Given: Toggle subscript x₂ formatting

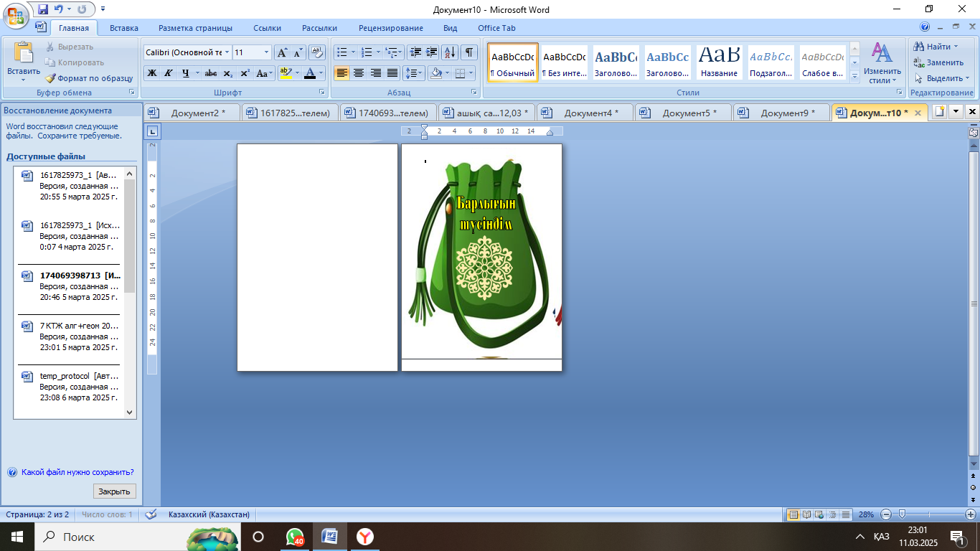Looking at the screenshot, I should coord(227,73).
